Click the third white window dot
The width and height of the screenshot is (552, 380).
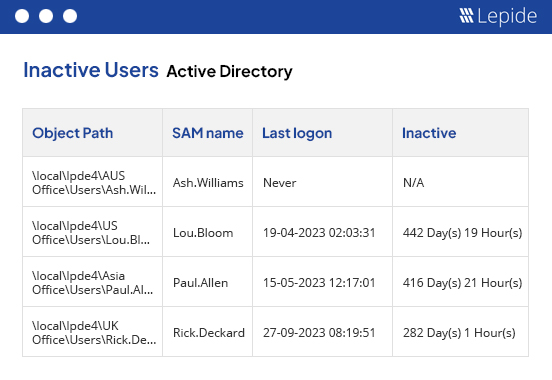click(x=70, y=16)
